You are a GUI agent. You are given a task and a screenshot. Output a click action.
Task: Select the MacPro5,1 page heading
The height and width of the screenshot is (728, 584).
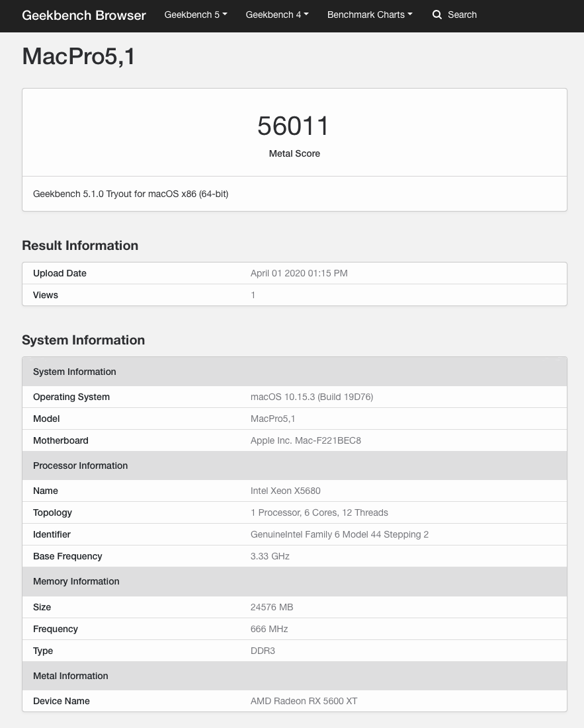pos(79,57)
